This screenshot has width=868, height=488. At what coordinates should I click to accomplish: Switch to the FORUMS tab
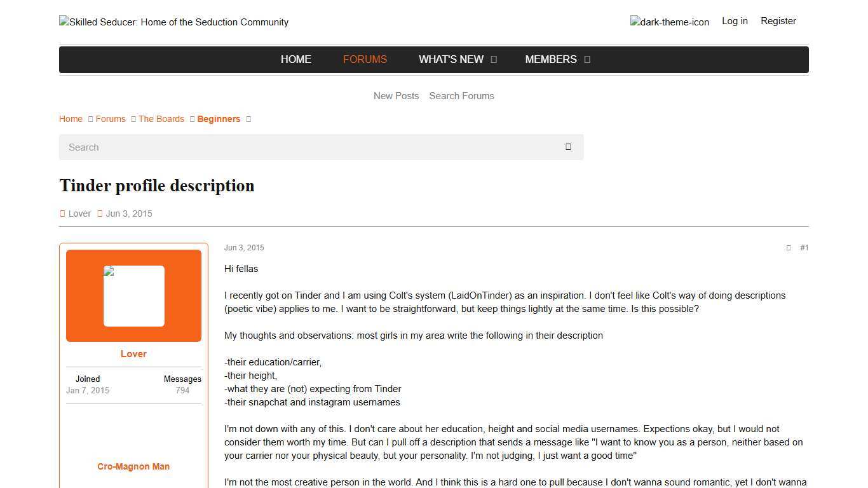(x=365, y=59)
